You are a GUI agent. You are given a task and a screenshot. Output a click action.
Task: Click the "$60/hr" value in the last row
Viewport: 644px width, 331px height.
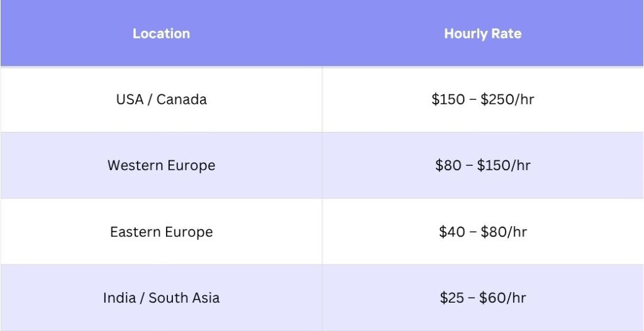point(503,298)
